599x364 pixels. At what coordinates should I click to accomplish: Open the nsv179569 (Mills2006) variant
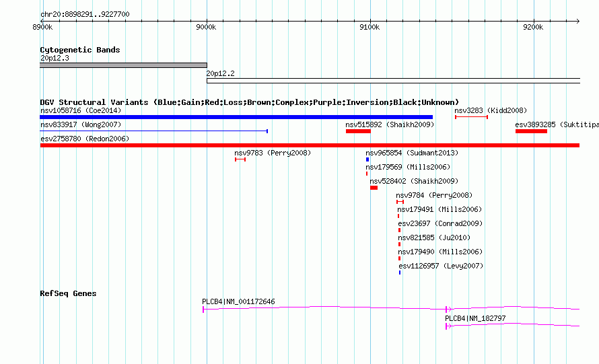click(x=408, y=167)
